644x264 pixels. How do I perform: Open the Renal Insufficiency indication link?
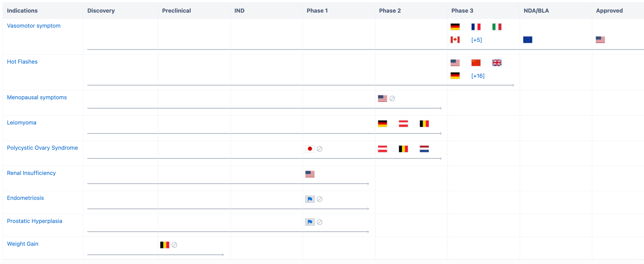[x=31, y=173]
